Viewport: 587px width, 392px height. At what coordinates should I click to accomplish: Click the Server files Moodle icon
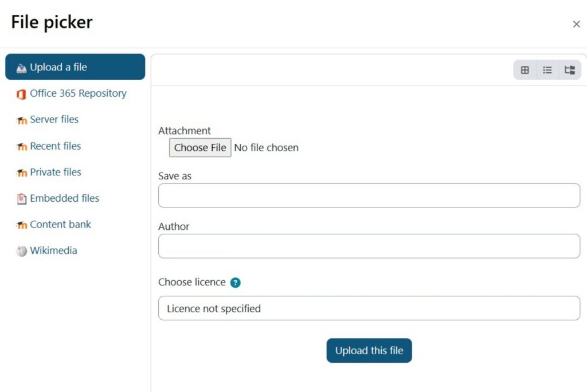click(x=22, y=119)
